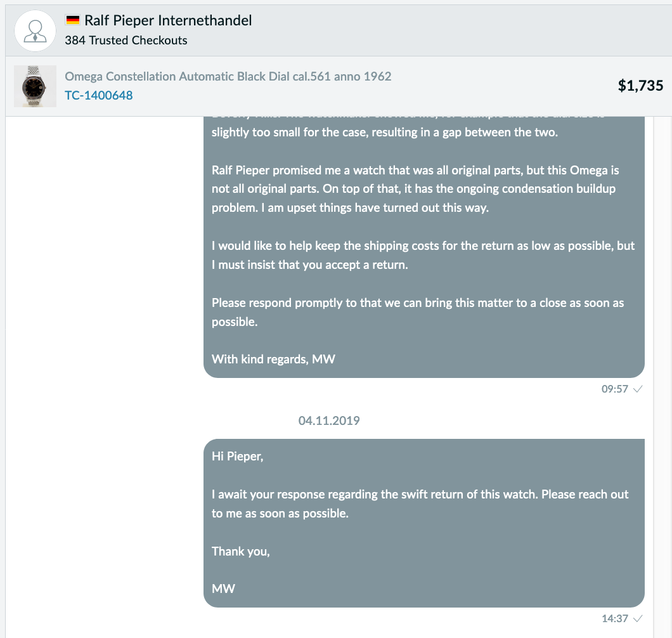Open Ralf Pieper Internethandel seller name
The image size is (672, 638).
[x=168, y=20]
